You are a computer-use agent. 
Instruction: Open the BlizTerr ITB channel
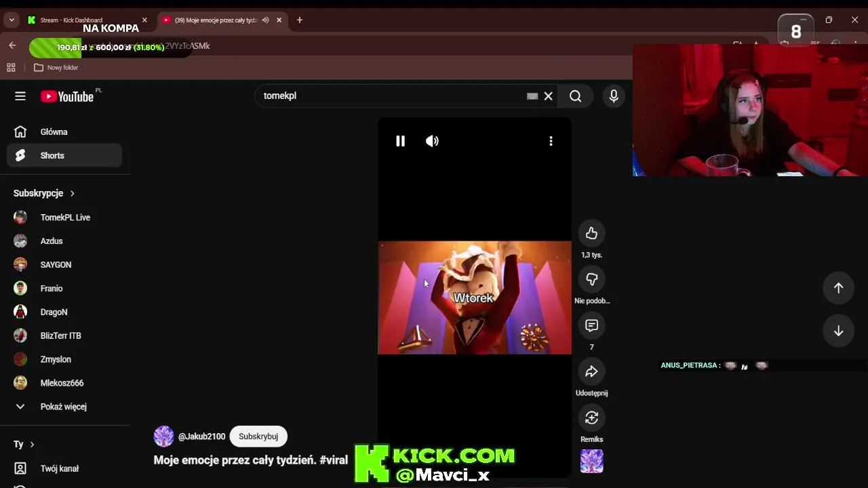pos(64,336)
